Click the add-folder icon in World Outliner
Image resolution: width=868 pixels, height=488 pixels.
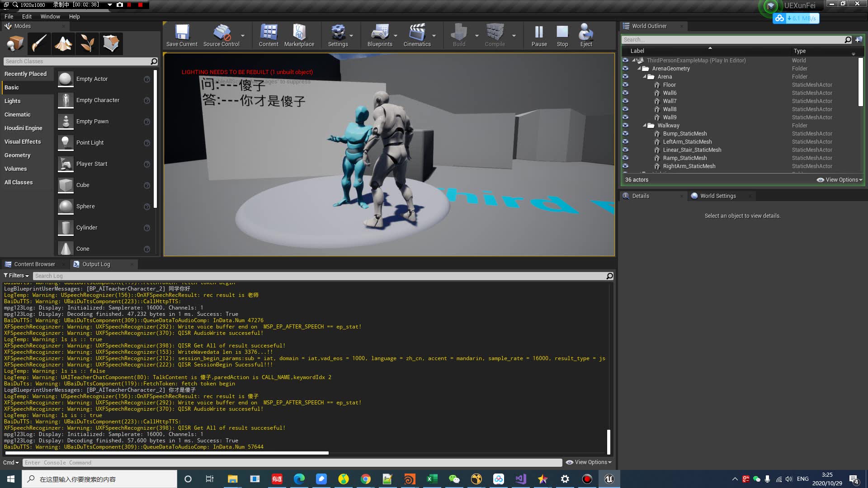tap(859, 40)
